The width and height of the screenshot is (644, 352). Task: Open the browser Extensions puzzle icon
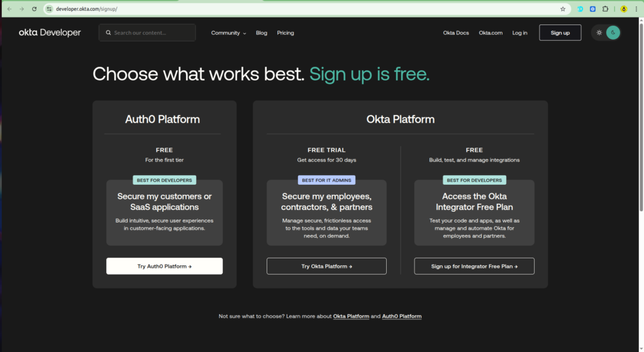click(x=605, y=9)
